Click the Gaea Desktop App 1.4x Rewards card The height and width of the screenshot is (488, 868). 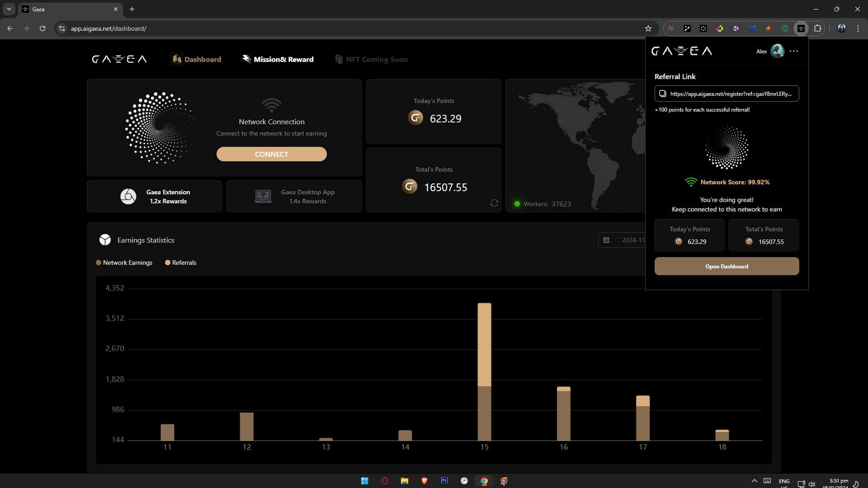pos(294,196)
